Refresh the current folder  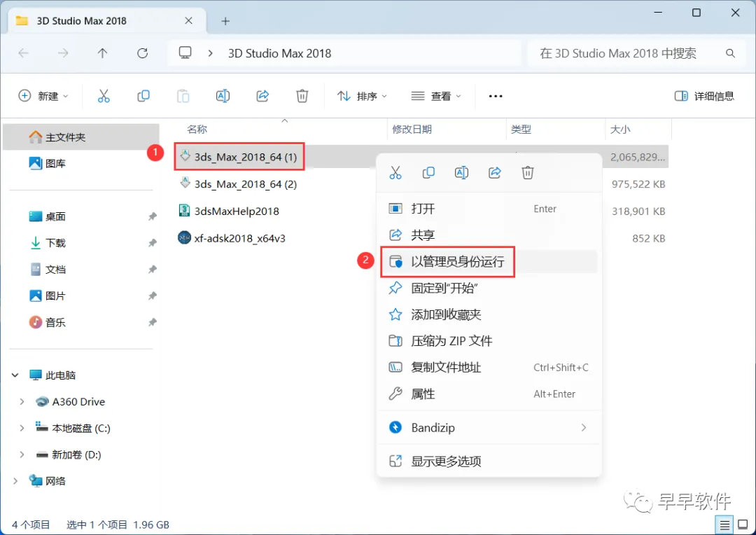click(142, 53)
